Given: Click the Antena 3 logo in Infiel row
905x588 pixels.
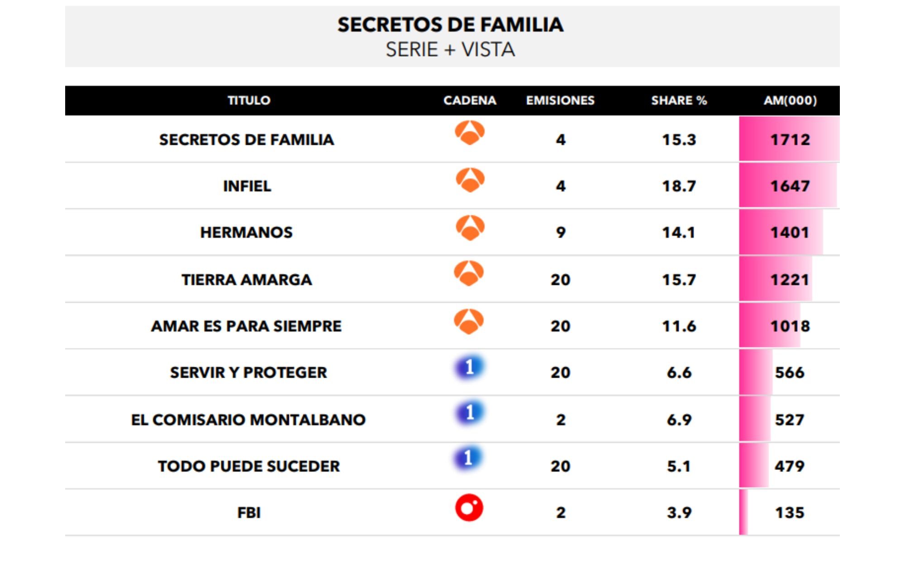Looking at the screenshot, I should click(470, 180).
